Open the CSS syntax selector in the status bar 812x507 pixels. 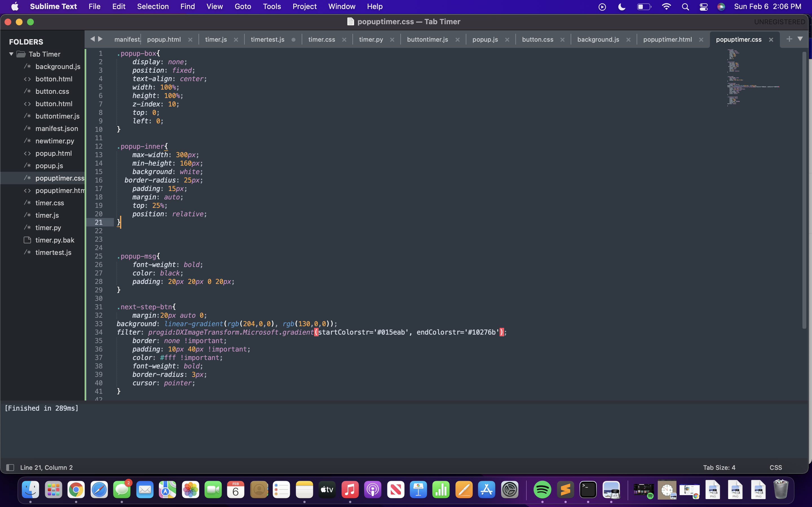coord(775,467)
